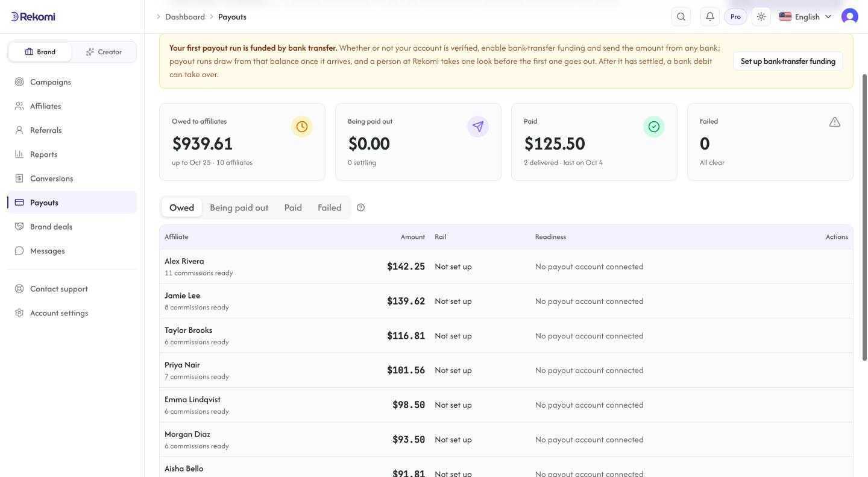This screenshot has height=477, width=868.
Task: Click the Rekomi logo
Action: point(33,17)
